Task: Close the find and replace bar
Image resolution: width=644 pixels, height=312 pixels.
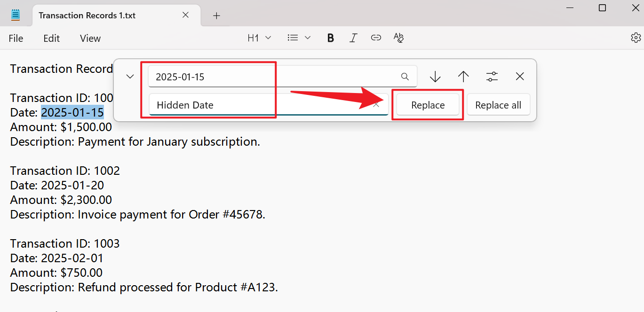Action: coord(520,77)
